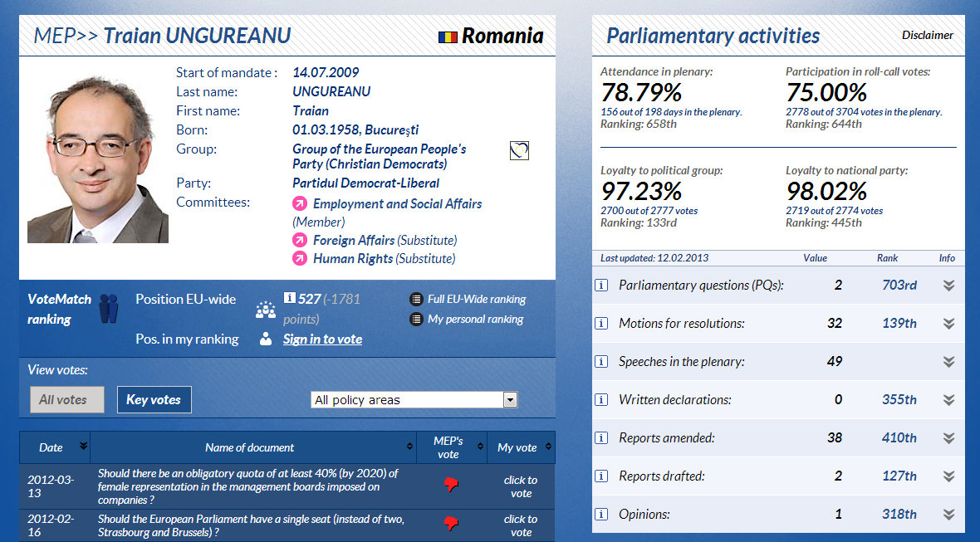Screen dimensions: 980x542
Task: Switch to the All votes tab
Action: click(67, 400)
